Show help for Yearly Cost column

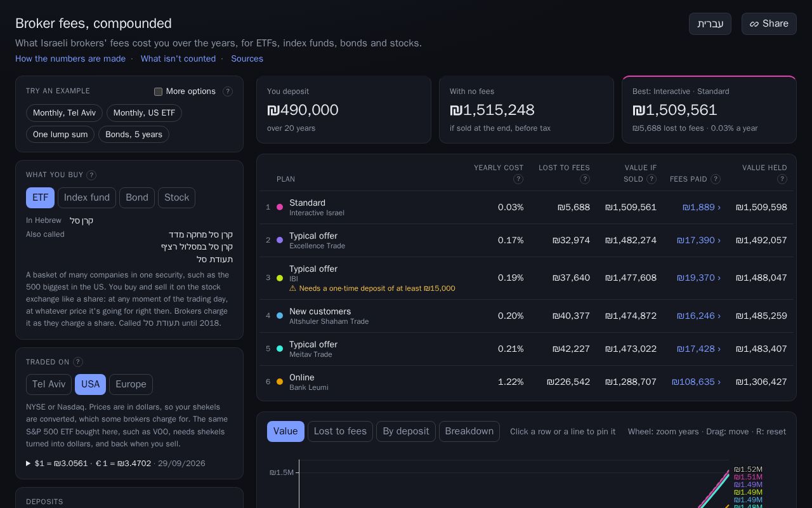518,179
